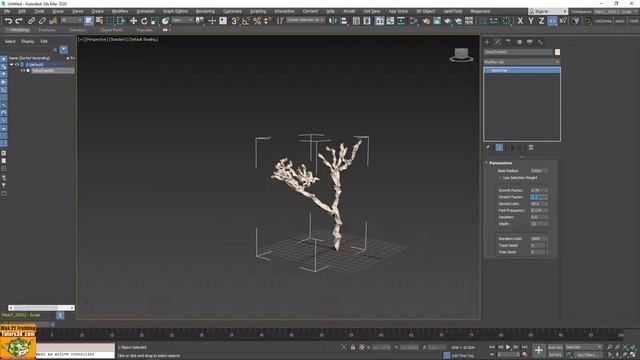Viewport: 640px width, 360px height.
Task: Open the Sign In dropdown
Action: click(x=548, y=11)
